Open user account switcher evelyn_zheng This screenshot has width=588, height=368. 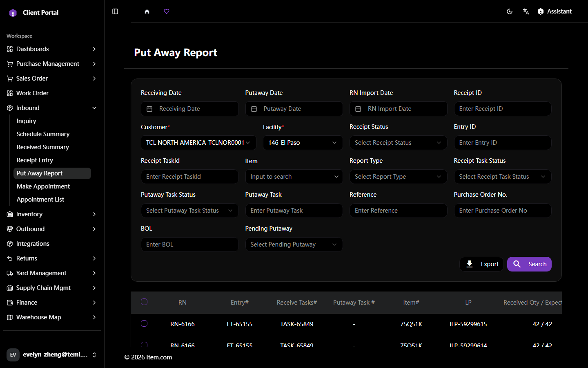coord(52,355)
